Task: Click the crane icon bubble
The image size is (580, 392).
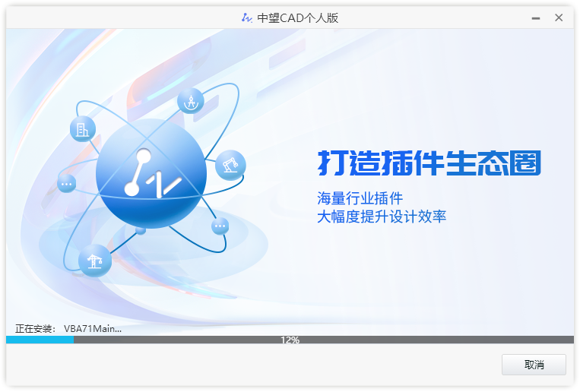Action: click(95, 261)
